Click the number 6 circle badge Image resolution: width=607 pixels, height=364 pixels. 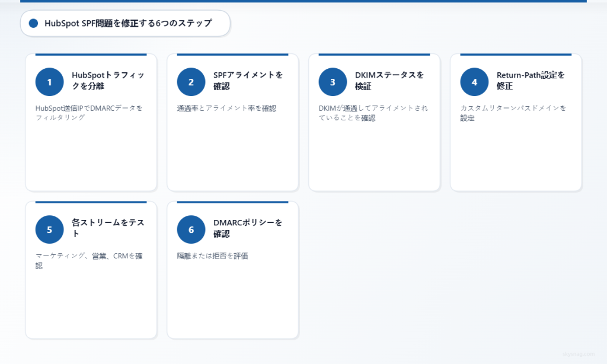tap(191, 229)
